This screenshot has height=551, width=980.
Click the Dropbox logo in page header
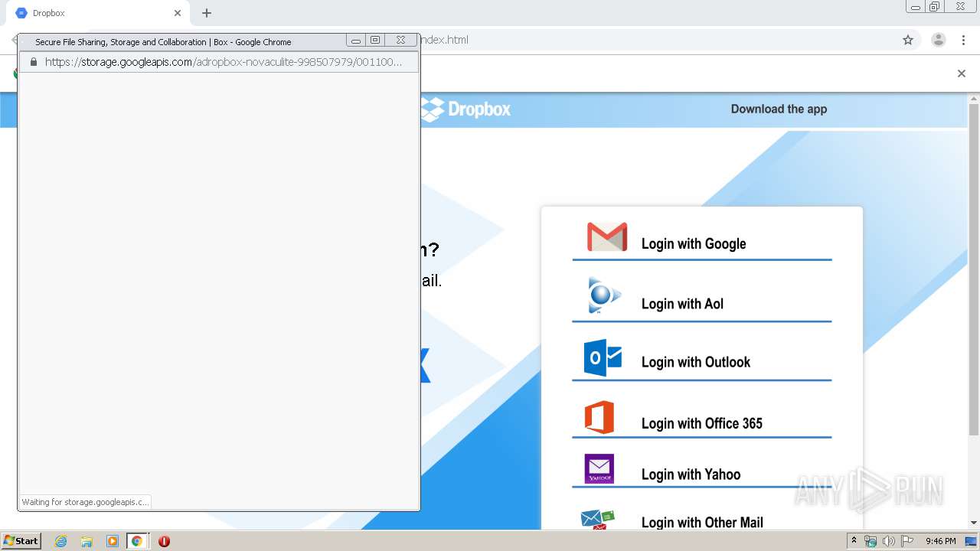point(466,109)
